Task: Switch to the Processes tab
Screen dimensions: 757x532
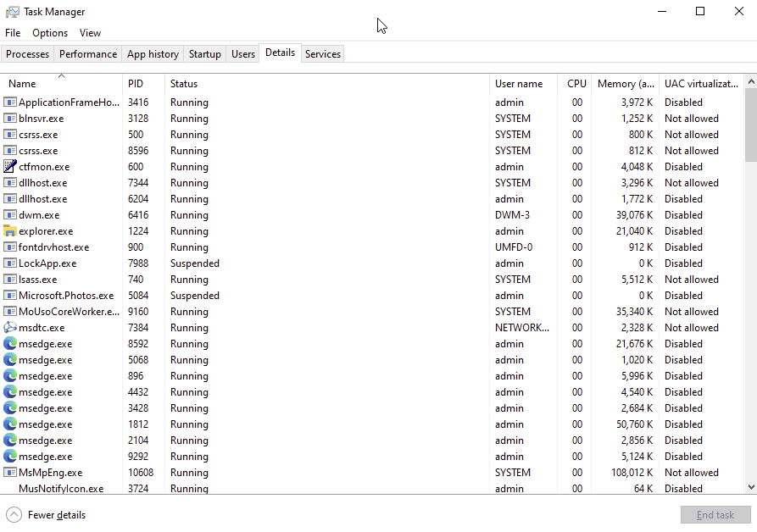Action: pyautogui.click(x=27, y=54)
